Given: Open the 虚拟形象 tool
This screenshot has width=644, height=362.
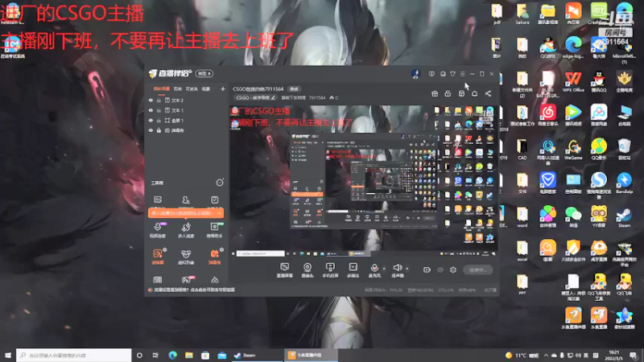Looking at the screenshot, I should 186,257.
